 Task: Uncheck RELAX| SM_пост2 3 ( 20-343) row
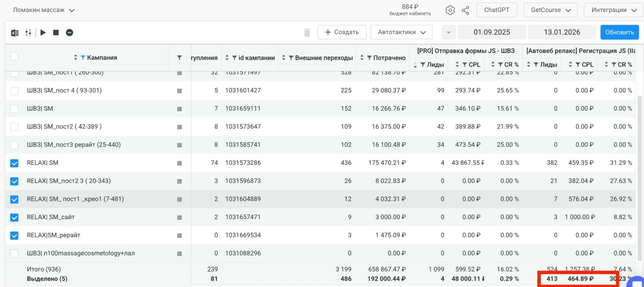tap(14, 181)
